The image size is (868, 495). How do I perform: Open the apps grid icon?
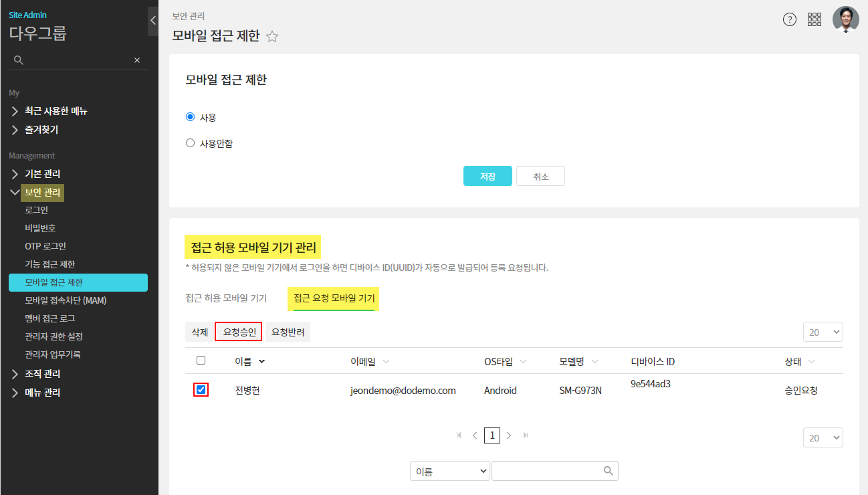pyautogui.click(x=815, y=19)
